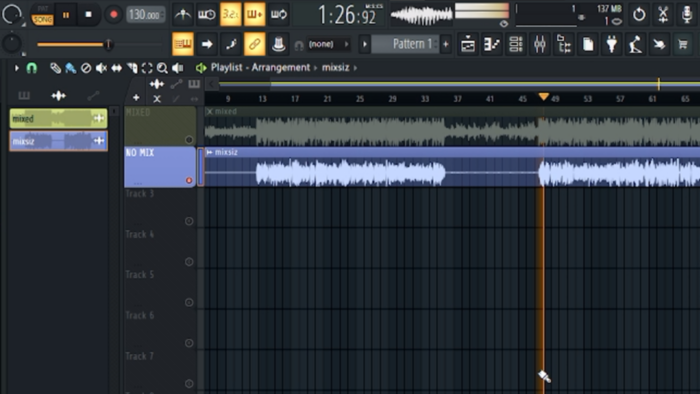Open the Playlist view
Screen dimensions: 700x394
coord(468,44)
